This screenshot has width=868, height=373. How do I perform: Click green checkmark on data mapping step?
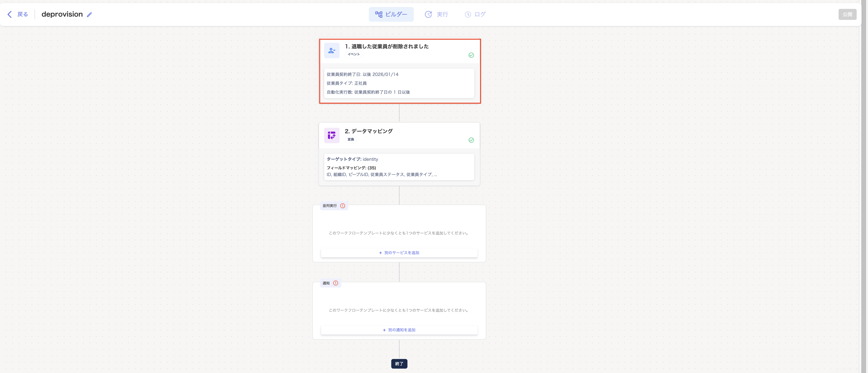(471, 140)
